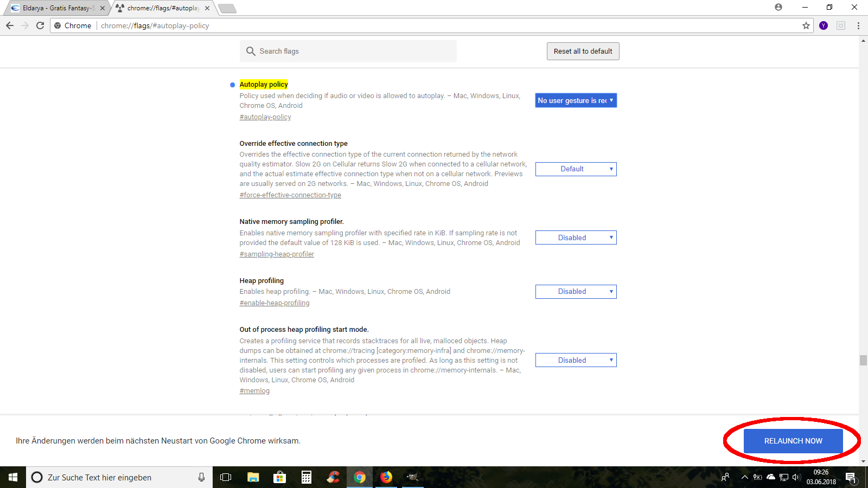Open network settings tray icon

coord(783,477)
